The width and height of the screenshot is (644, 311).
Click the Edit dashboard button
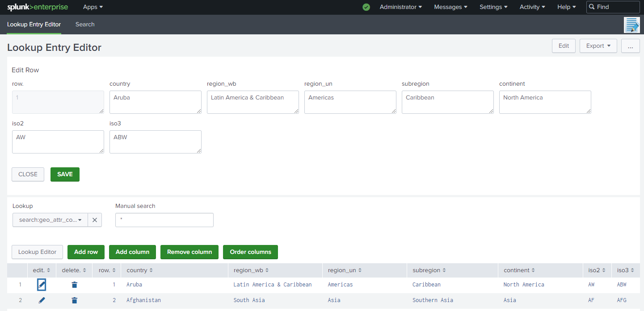(x=564, y=46)
